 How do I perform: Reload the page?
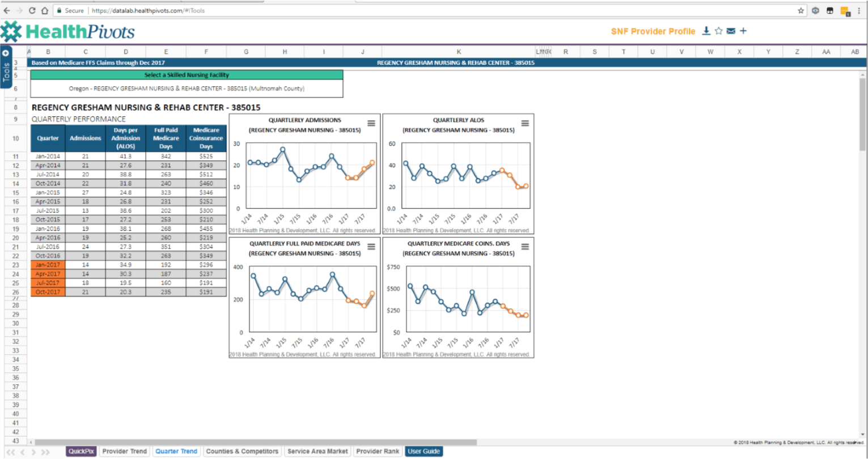(32, 11)
